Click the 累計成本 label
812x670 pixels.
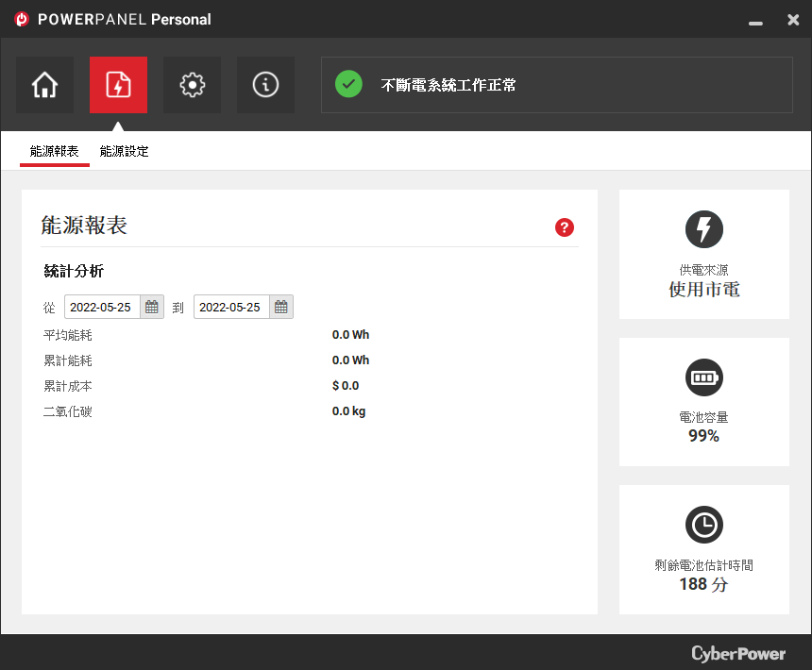coord(68,386)
